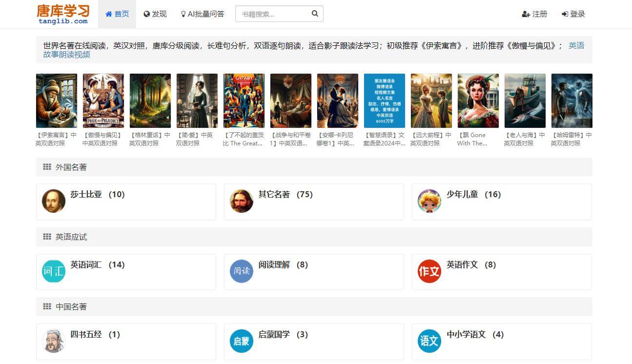Screen dimensions: 632x364
Task: Open the 发现 discover menu
Action: (155, 14)
